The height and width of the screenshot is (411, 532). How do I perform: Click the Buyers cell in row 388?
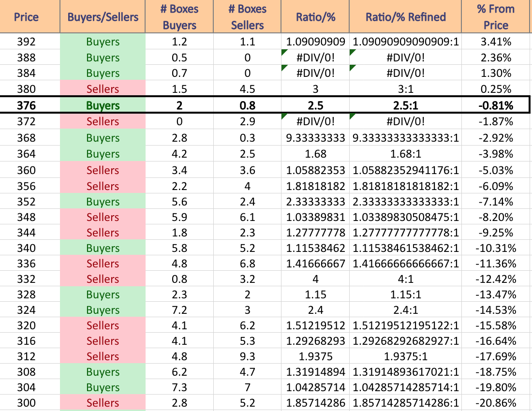[x=103, y=58]
